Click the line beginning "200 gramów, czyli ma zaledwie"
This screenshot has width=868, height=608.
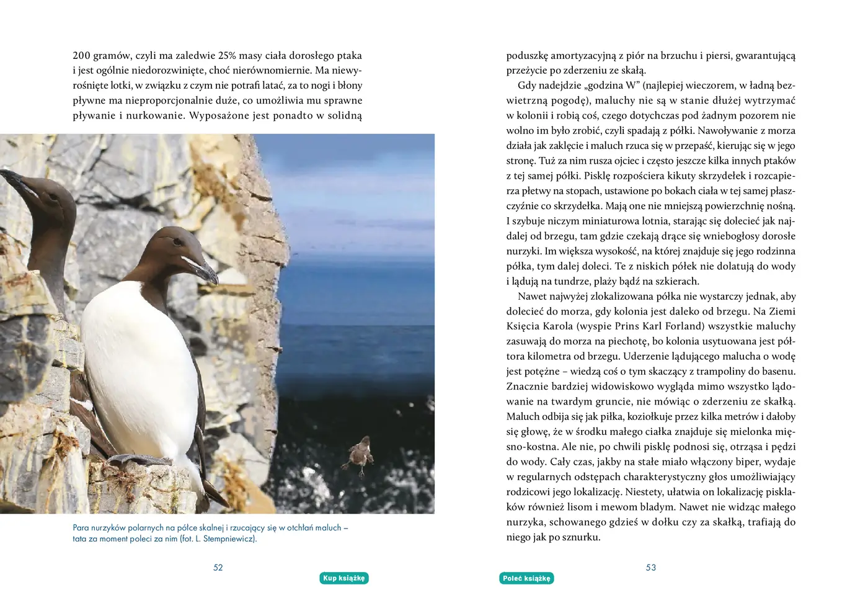click(217, 55)
